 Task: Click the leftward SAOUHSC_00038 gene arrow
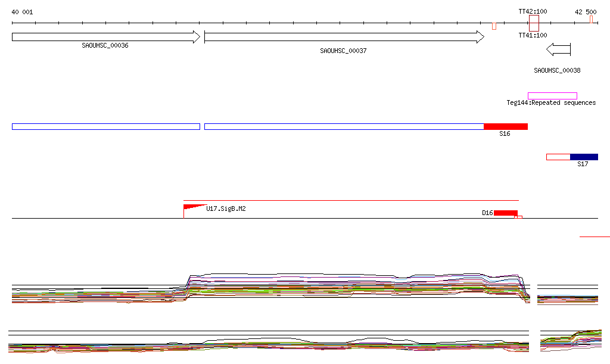558,49
